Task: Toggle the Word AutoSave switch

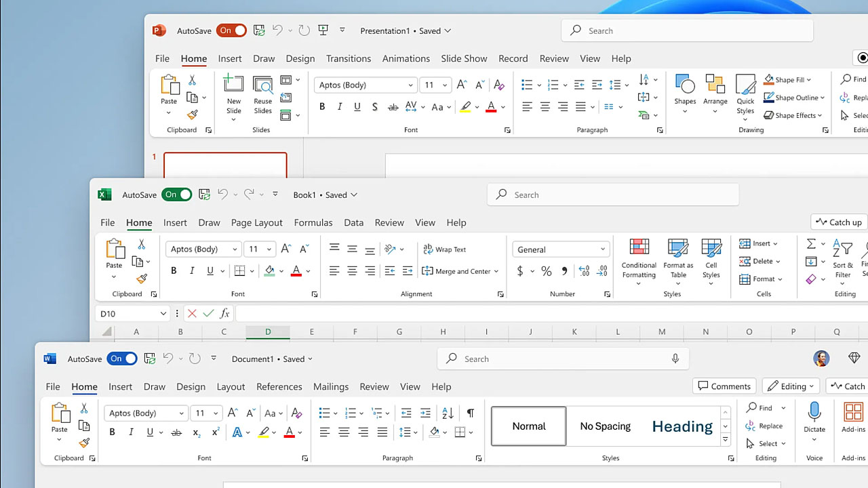Action: coord(122,359)
